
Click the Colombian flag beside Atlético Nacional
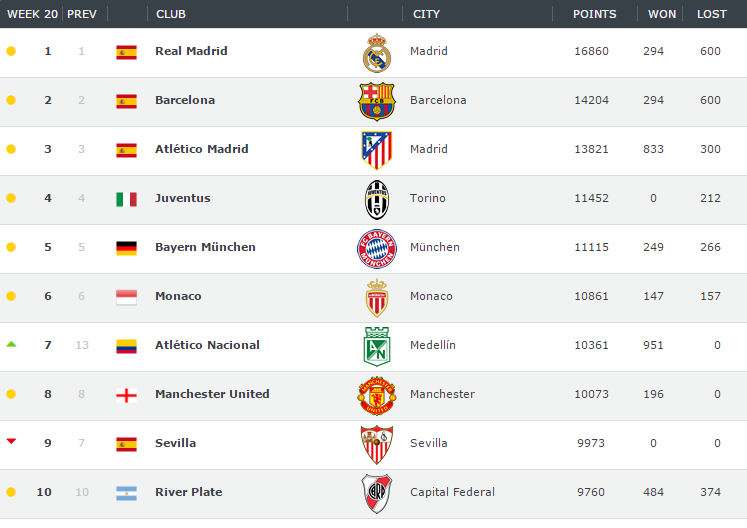pyautogui.click(x=126, y=346)
